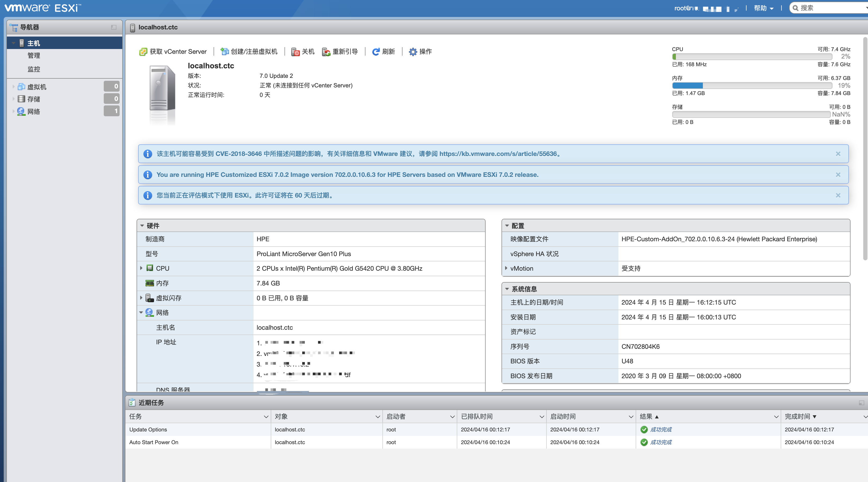Screen dimensions: 868x482
Task: Minimize the Navigator panel icon
Action: click(x=114, y=27)
